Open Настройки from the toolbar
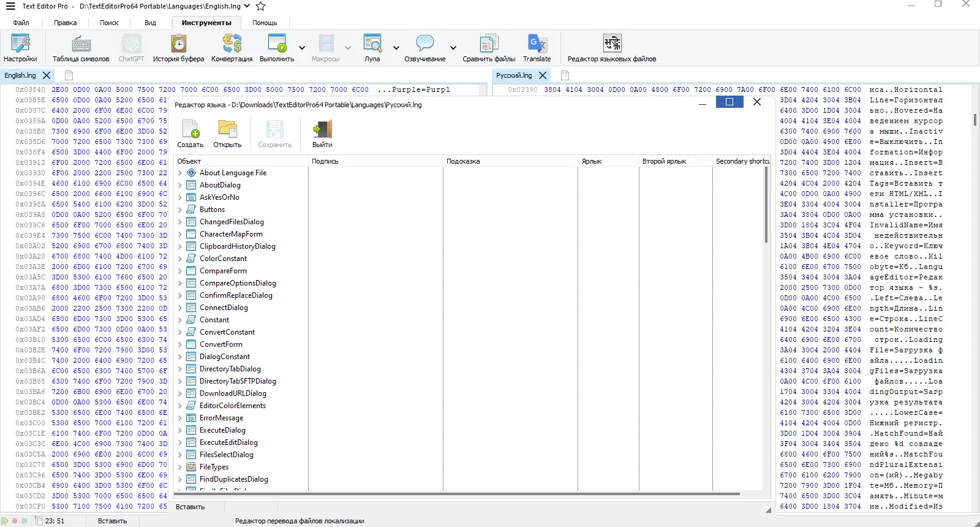The width and height of the screenshot is (980, 527). click(x=20, y=48)
